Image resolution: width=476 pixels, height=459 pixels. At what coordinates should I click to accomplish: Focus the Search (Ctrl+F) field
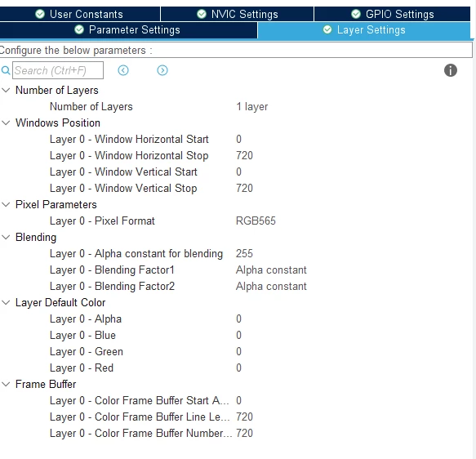[x=58, y=70]
